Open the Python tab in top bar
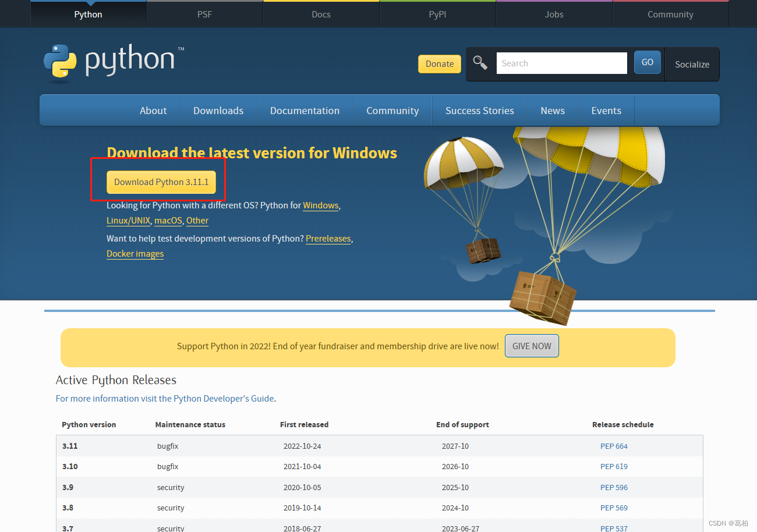The image size is (757, 532). pyautogui.click(x=89, y=14)
